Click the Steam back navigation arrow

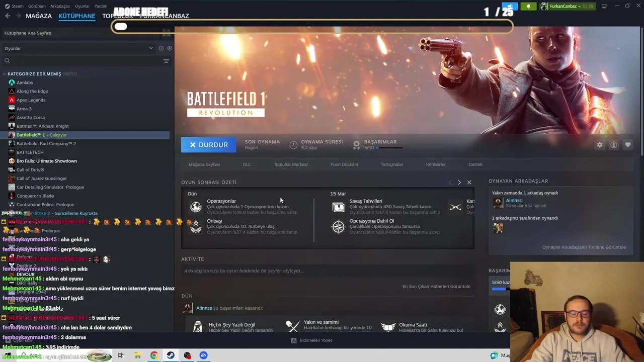[x=8, y=16]
